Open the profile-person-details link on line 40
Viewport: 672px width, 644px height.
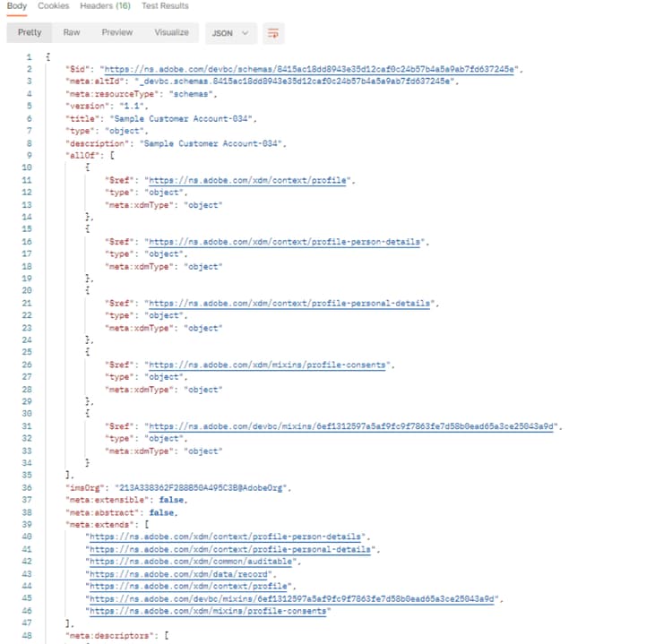coord(226,537)
